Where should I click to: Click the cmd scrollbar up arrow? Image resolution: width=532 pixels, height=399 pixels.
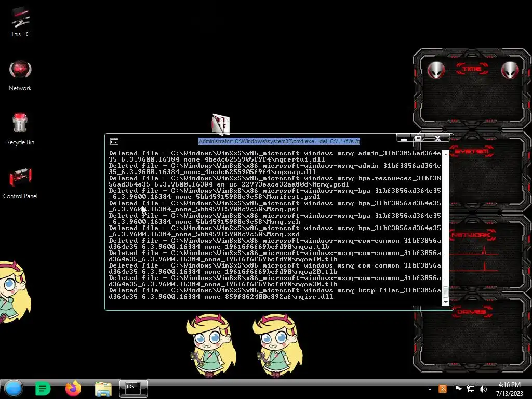(x=445, y=154)
